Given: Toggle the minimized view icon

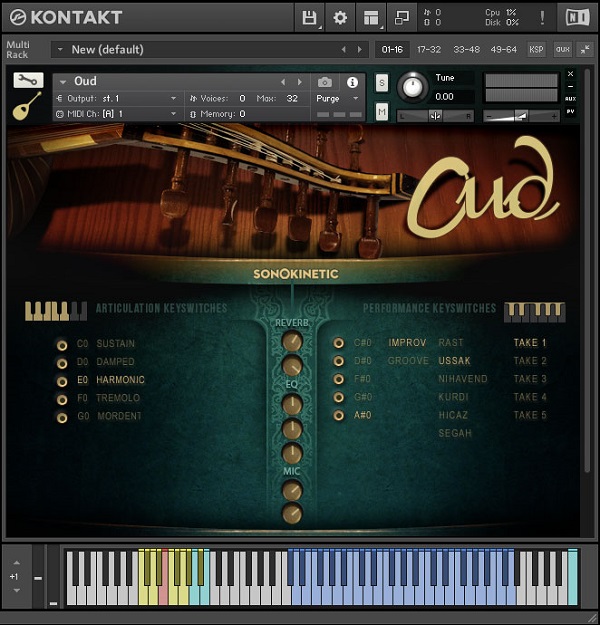Looking at the screenshot, I should point(401,18).
